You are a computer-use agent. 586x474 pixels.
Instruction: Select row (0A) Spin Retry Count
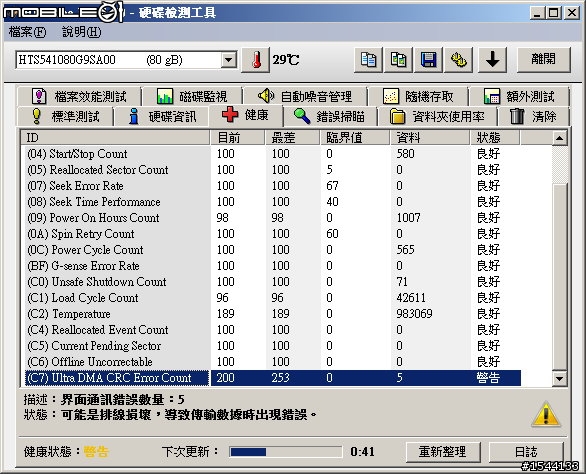273,234
